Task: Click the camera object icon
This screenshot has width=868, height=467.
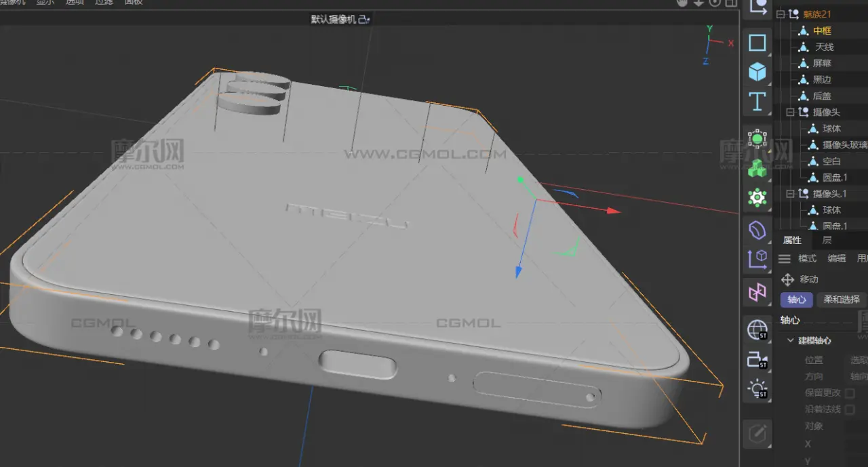Action: pos(757,360)
